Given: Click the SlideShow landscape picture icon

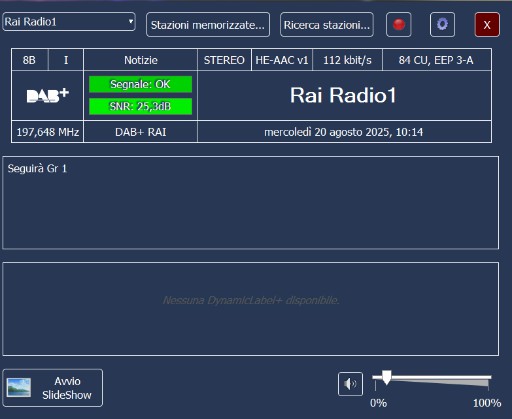Looking at the screenshot, I should [x=19, y=388].
